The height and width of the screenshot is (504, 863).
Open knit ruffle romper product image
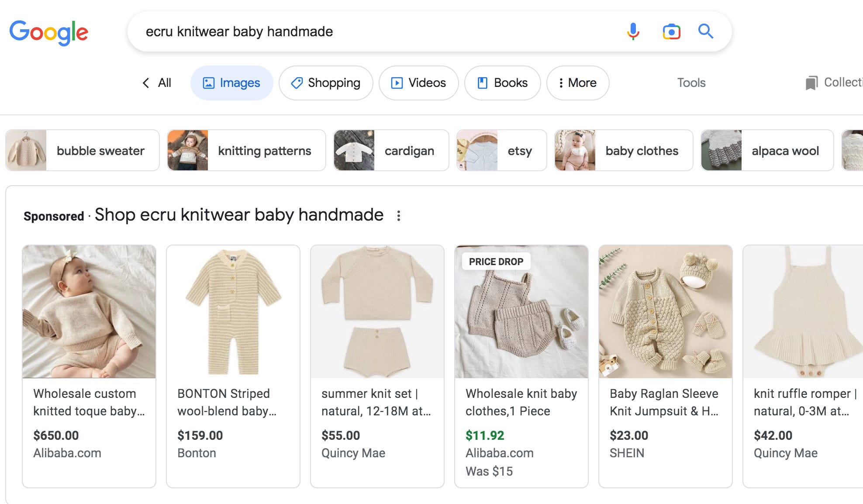[x=803, y=311]
